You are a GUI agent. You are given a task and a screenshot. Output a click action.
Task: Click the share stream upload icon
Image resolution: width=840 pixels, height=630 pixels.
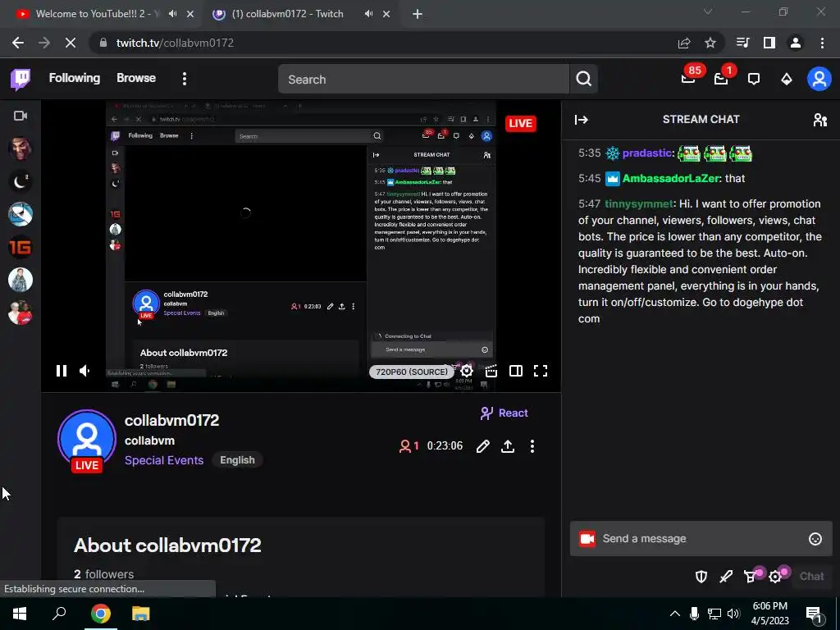click(x=508, y=446)
